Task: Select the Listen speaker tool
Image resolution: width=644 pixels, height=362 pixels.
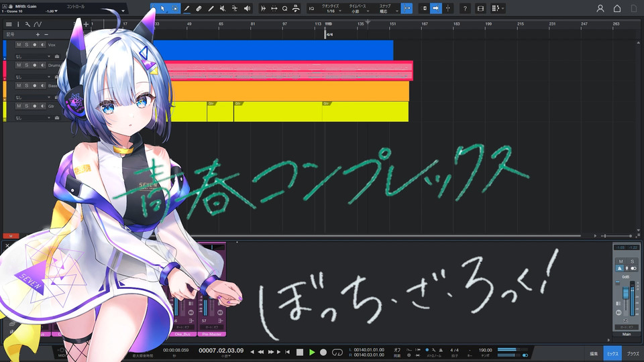Action: click(x=247, y=8)
